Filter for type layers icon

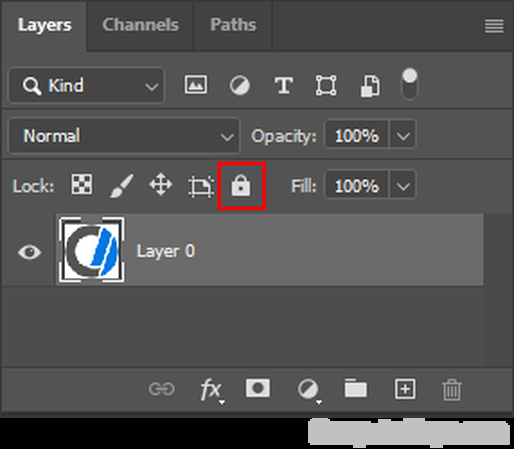(x=283, y=85)
